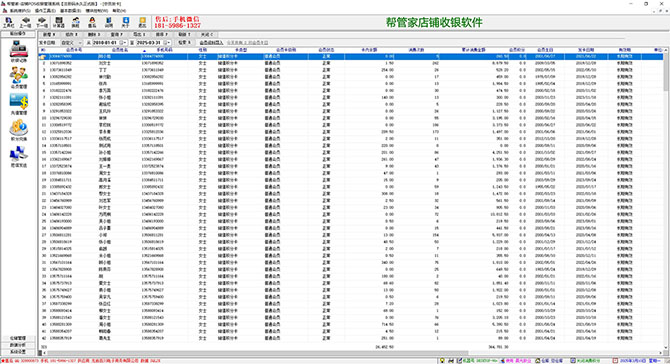This screenshot has width=670, height=364.
Task: Click the toolbar-settings icon at the far left of the main toolbar
Action: click(8, 22)
